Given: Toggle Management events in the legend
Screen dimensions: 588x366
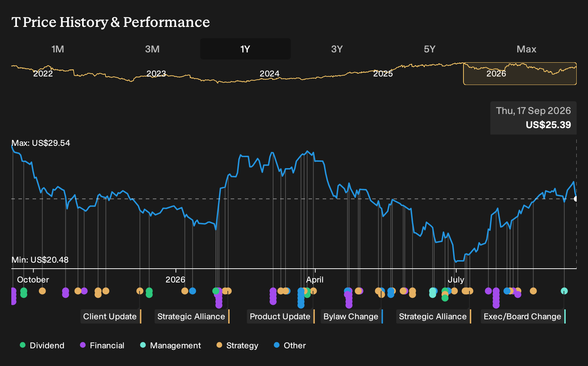Looking at the screenshot, I should pyautogui.click(x=171, y=345).
